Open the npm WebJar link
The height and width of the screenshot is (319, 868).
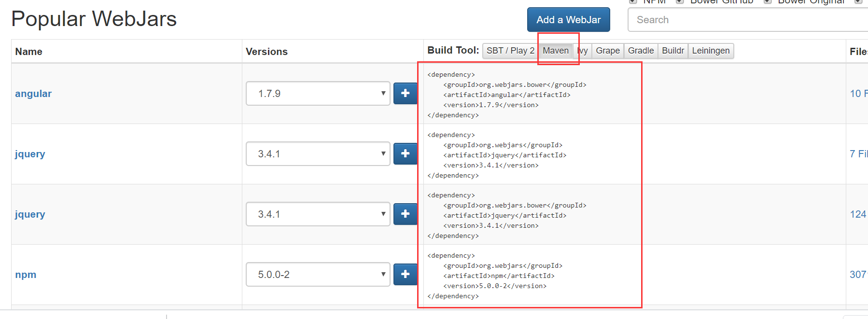[x=26, y=275]
